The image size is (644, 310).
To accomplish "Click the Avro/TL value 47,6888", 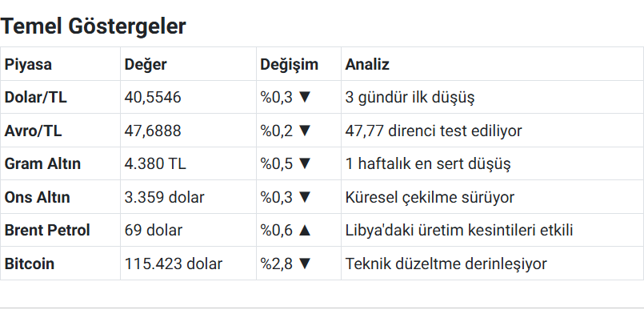I will tap(152, 131).
